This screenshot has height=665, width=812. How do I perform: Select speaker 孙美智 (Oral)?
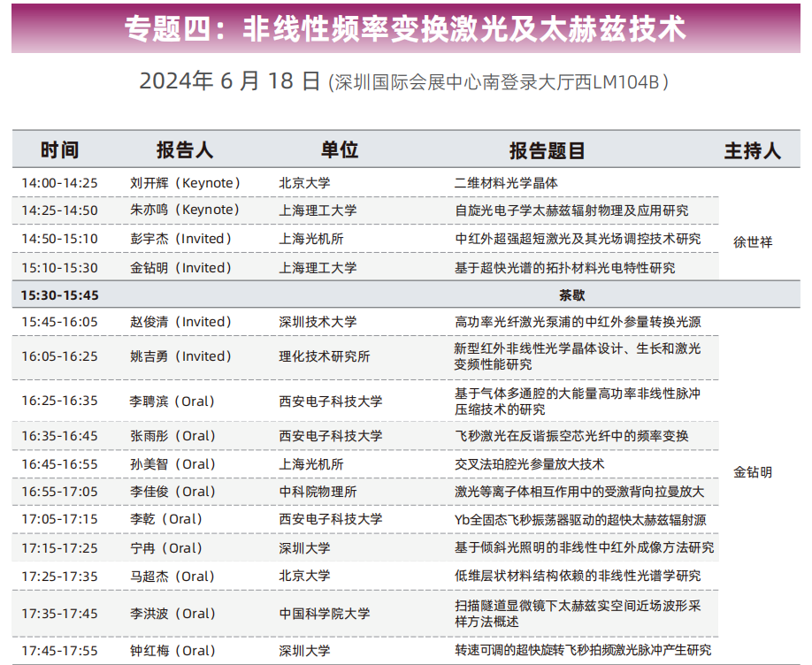click(173, 464)
